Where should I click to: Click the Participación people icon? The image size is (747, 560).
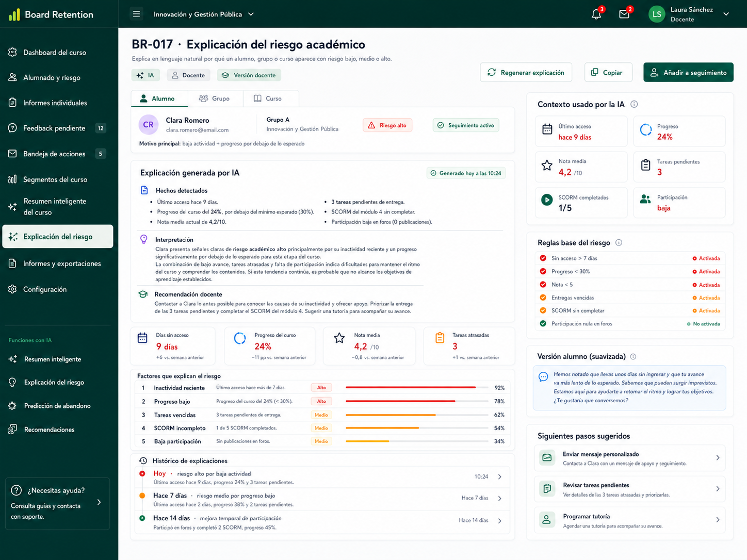[645, 199]
